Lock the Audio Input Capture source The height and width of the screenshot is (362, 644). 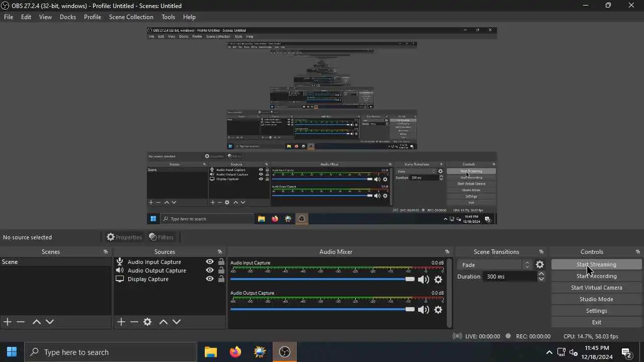(221, 262)
